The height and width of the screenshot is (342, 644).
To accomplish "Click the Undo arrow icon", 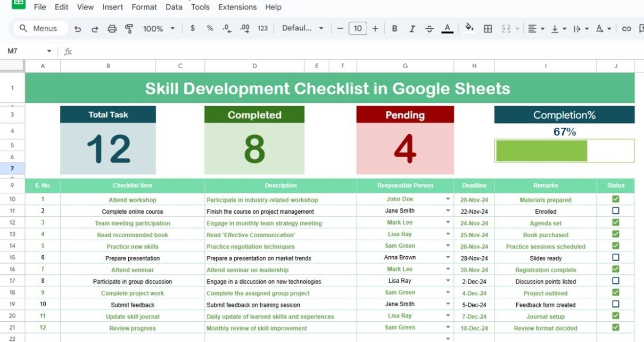I will coord(78,29).
